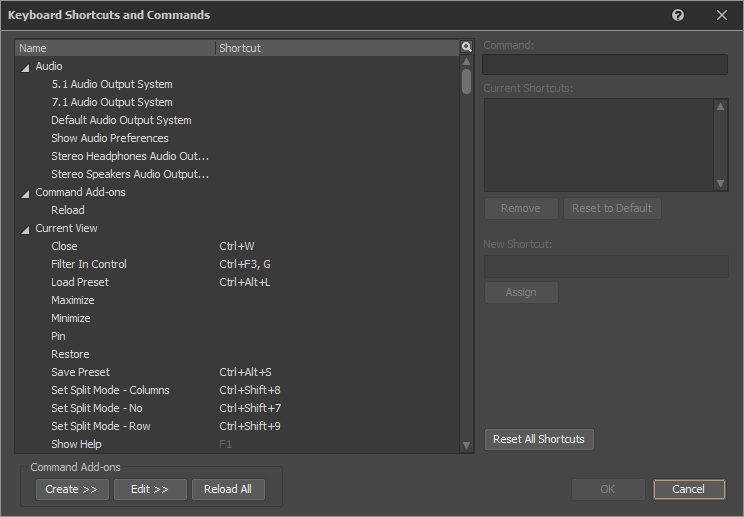This screenshot has width=744, height=517.
Task: Close the Keyboard Shortcuts dialog window
Action: tap(721, 15)
